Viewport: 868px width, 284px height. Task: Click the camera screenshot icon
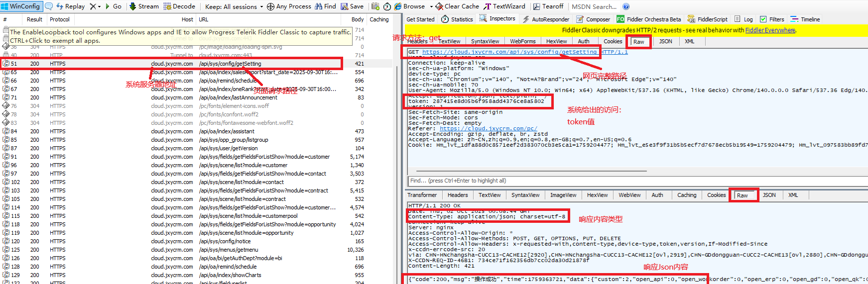pos(375,6)
